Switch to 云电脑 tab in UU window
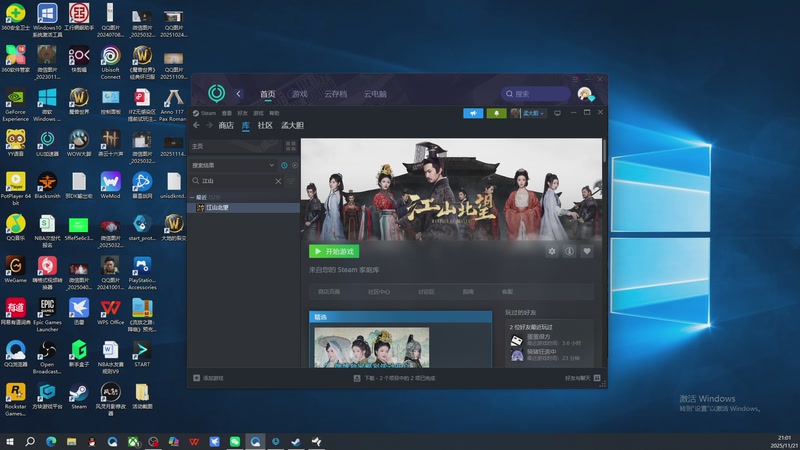This screenshot has height=450, width=800. [x=375, y=94]
